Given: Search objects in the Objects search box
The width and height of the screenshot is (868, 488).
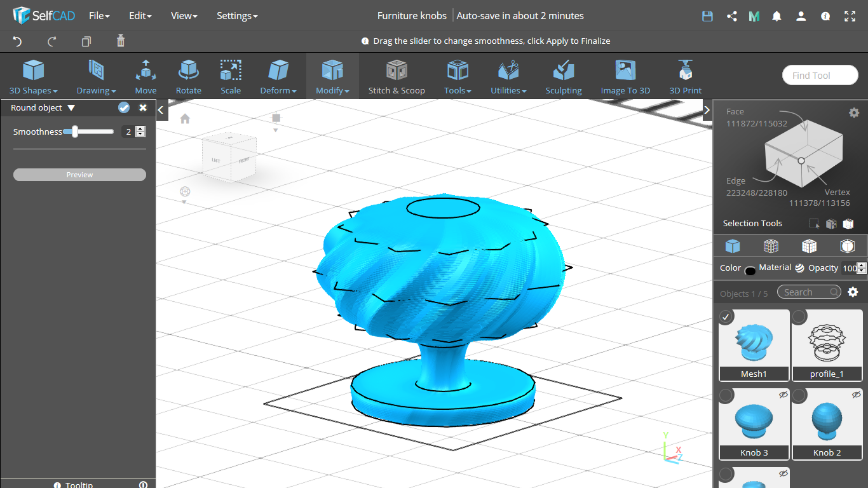Looking at the screenshot, I should [x=808, y=292].
